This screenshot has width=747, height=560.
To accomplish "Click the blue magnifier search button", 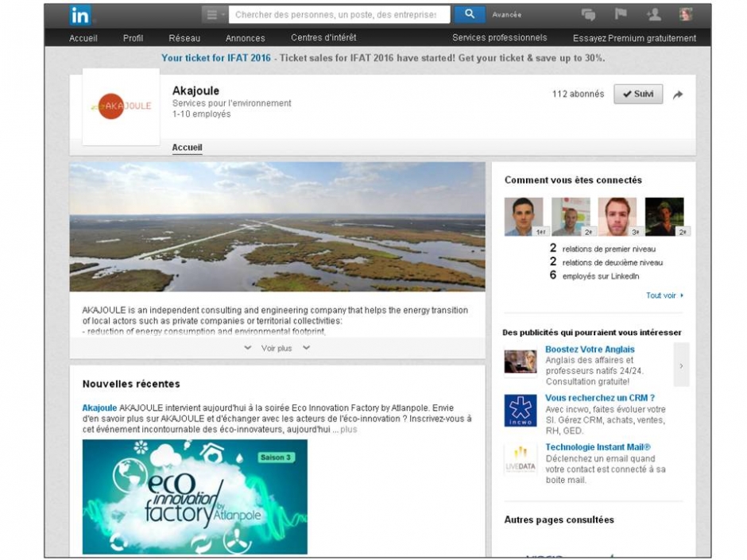I will coord(469,15).
